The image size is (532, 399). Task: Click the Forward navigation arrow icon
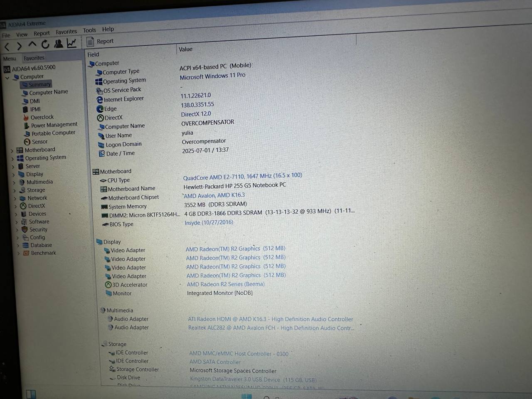pos(19,46)
